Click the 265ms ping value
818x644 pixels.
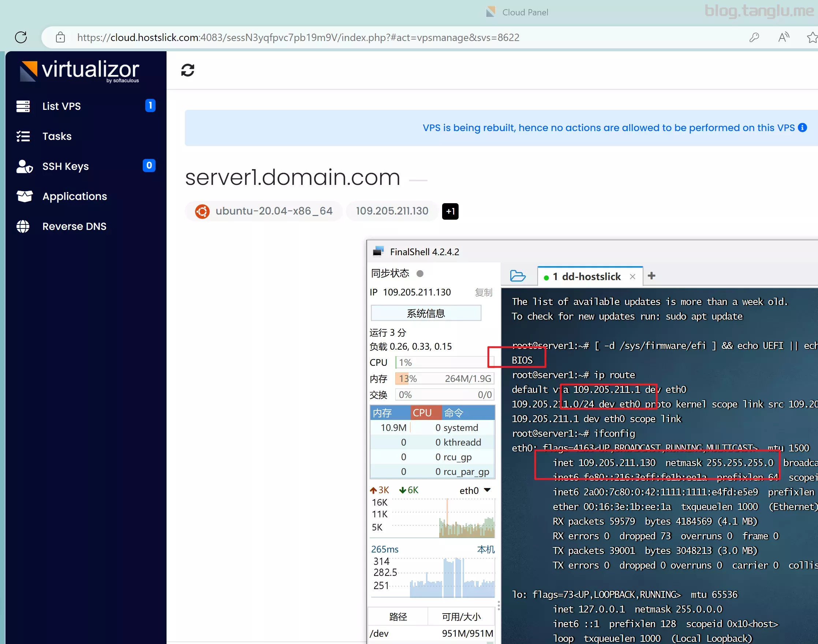[385, 550]
